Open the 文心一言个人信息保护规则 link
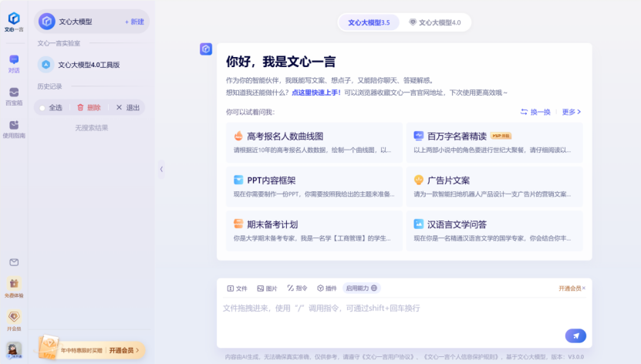This screenshot has width=641, height=364. (461, 357)
